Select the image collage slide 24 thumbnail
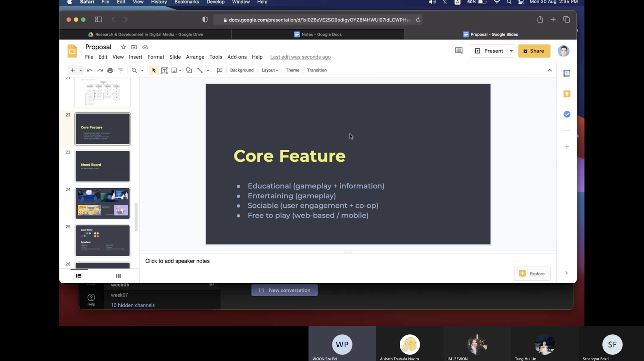This screenshot has width=644, height=361. tap(103, 203)
